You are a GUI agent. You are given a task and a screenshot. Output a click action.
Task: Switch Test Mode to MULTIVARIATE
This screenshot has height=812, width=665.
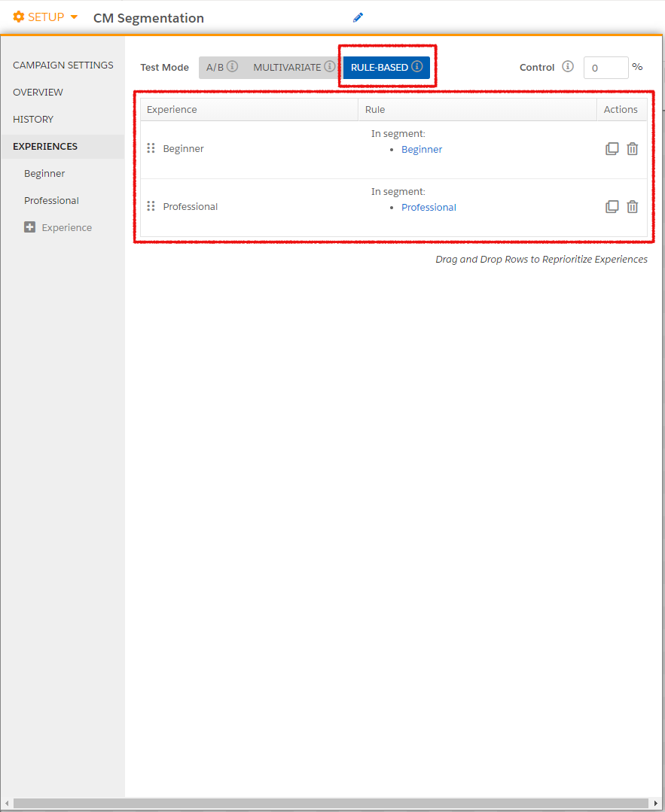coord(288,67)
